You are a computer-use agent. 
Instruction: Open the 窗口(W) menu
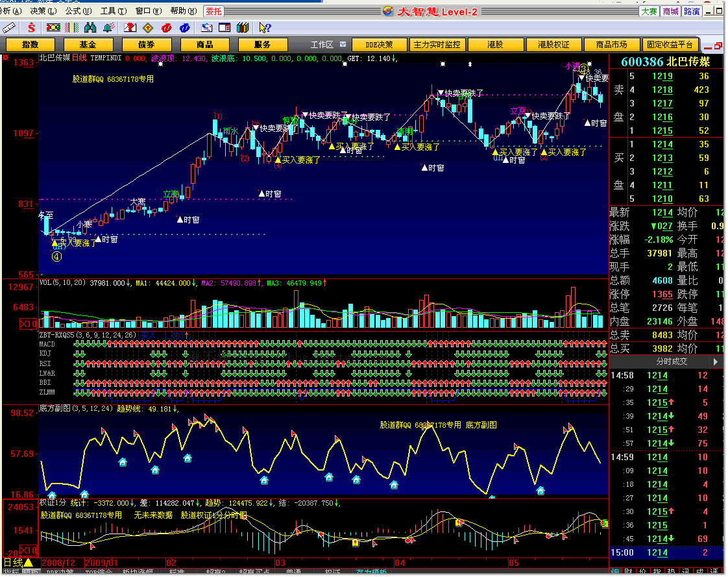tap(149, 11)
